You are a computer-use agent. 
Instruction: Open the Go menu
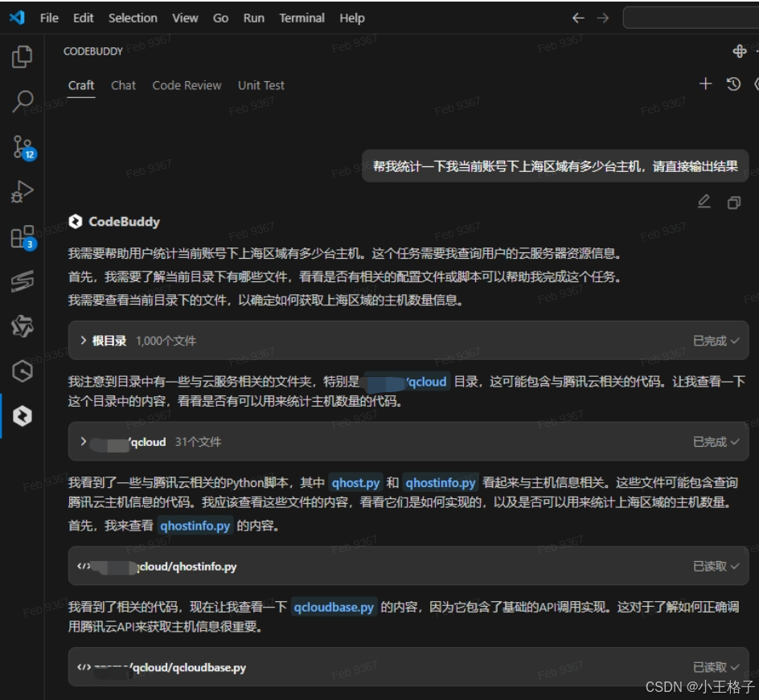220,18
